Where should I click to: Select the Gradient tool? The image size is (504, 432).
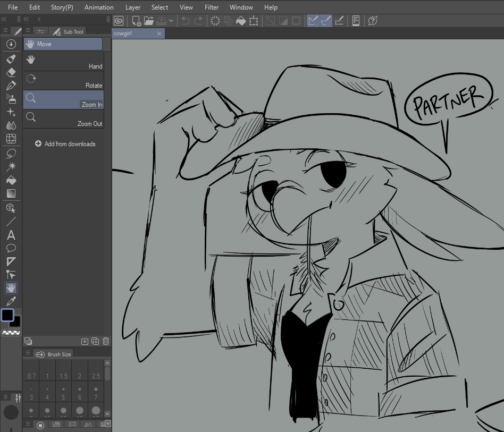11,193
